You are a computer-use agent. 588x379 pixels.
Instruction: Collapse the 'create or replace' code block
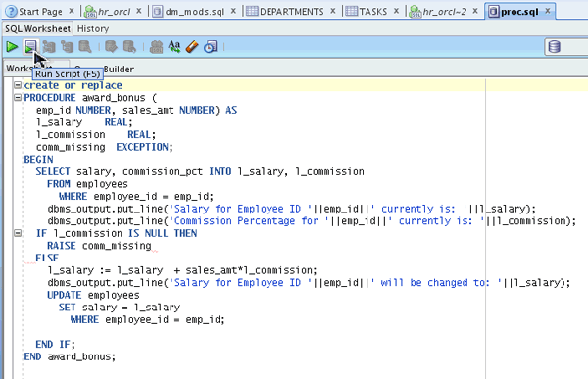pos(18,85)
